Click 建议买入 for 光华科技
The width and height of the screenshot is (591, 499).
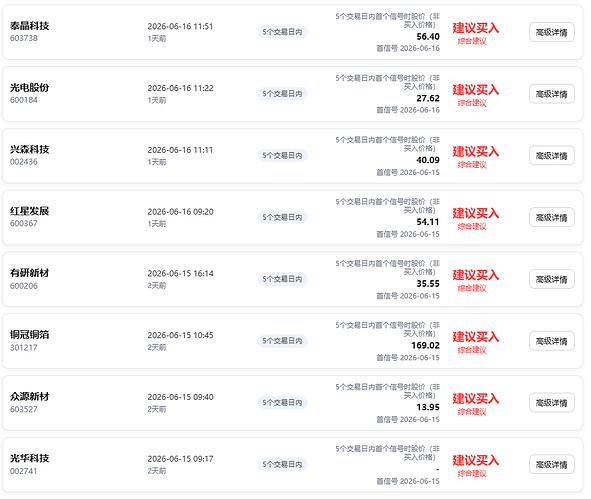pyautogui.click(x=476, y=461)
